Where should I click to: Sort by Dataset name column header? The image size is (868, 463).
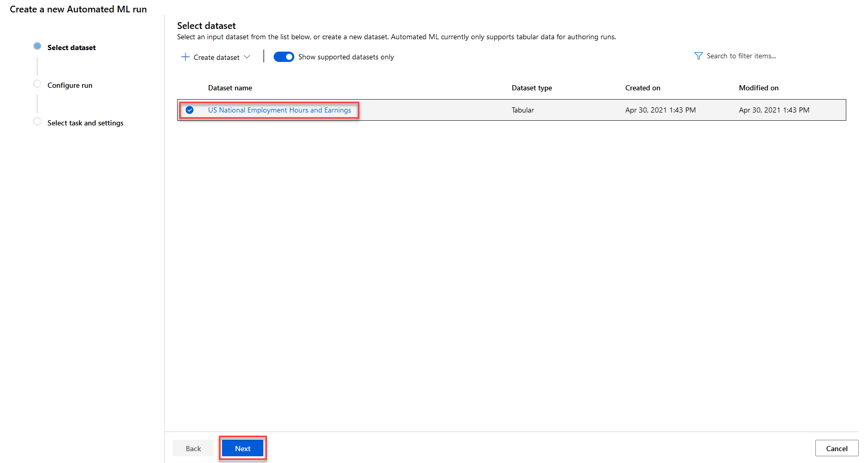click(x=230, y=88)
